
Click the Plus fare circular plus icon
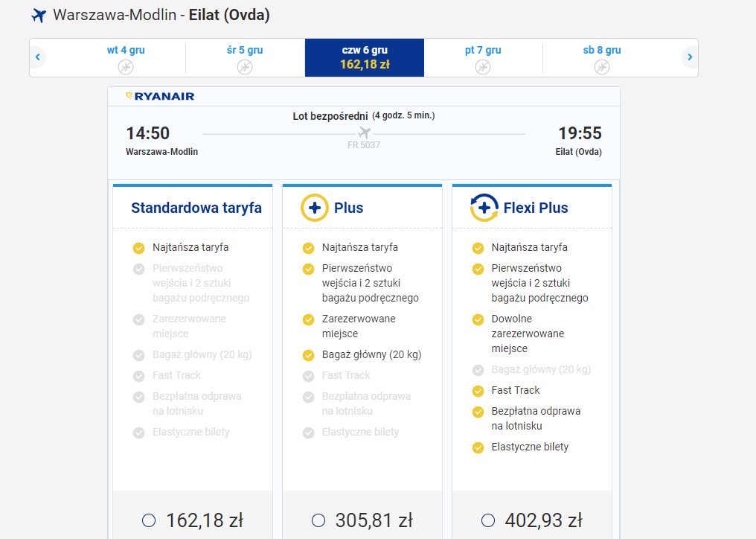315,206
